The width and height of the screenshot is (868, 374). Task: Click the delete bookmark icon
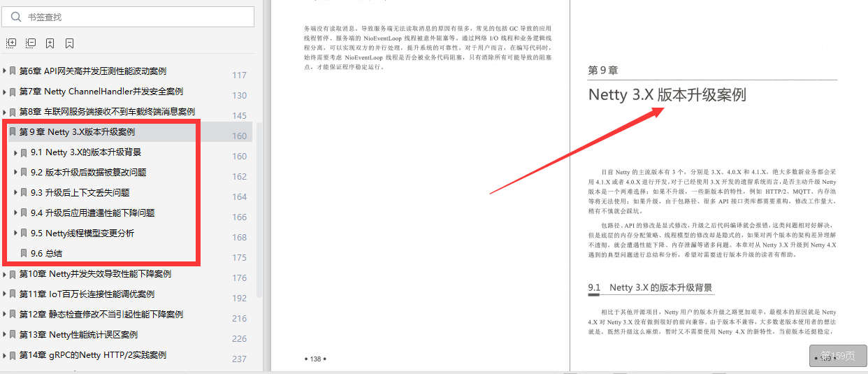click(70, 43)
